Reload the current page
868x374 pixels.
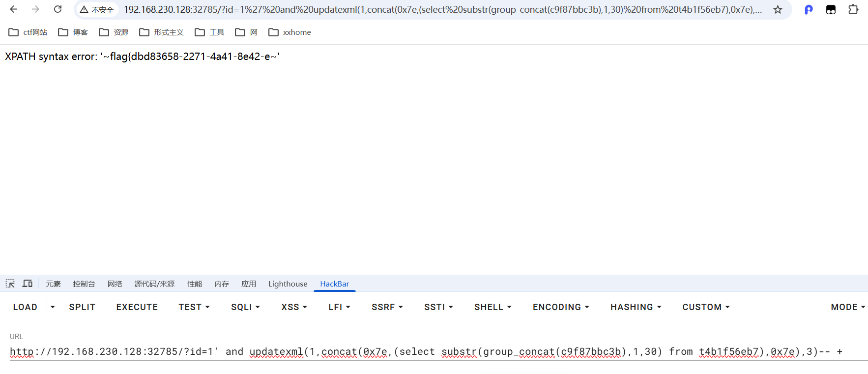pos(58,9)
